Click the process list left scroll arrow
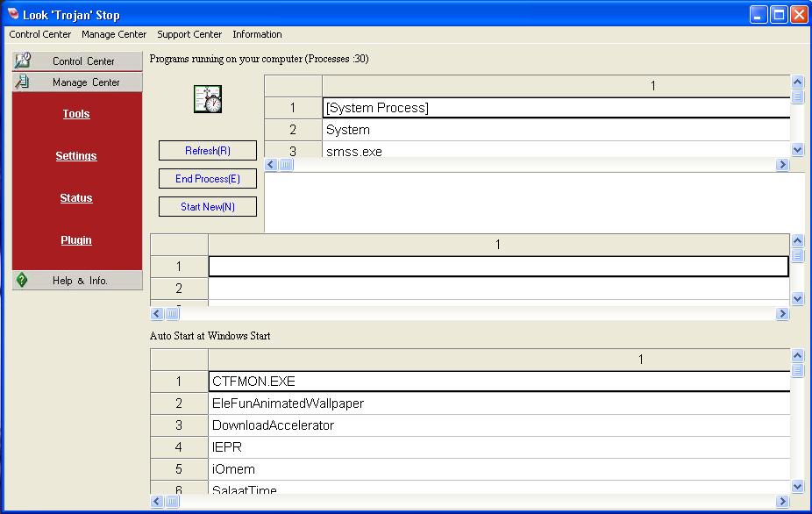 coord(271,165)
